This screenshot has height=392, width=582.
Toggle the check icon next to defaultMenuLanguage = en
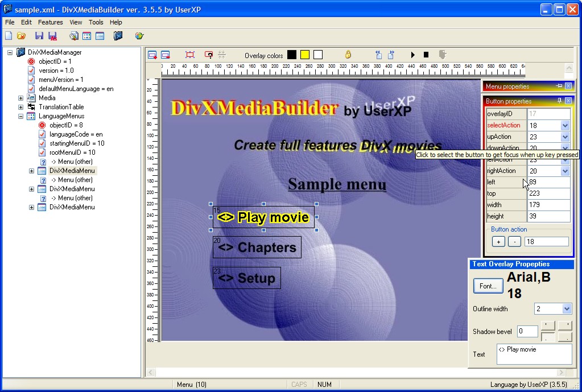[x=31, y=89]
